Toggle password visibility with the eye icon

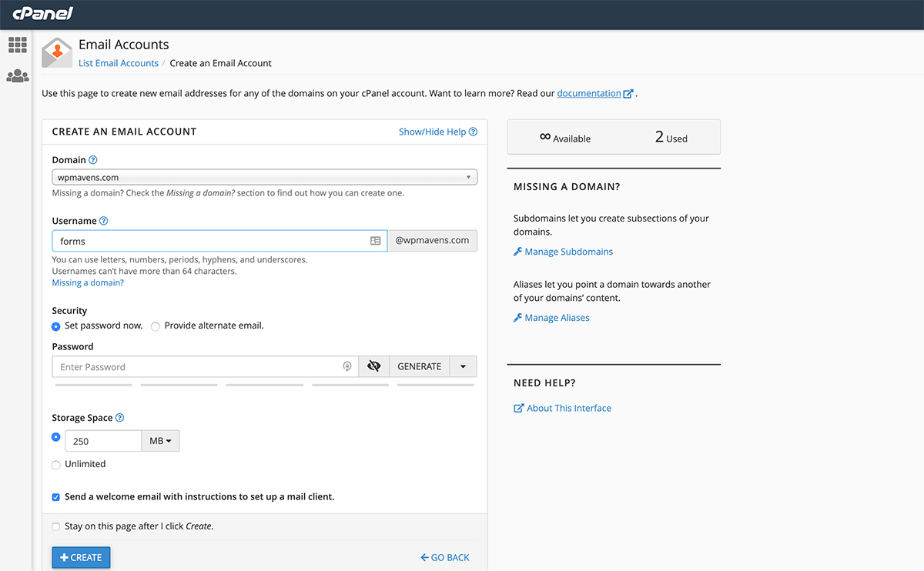point(373,366)
